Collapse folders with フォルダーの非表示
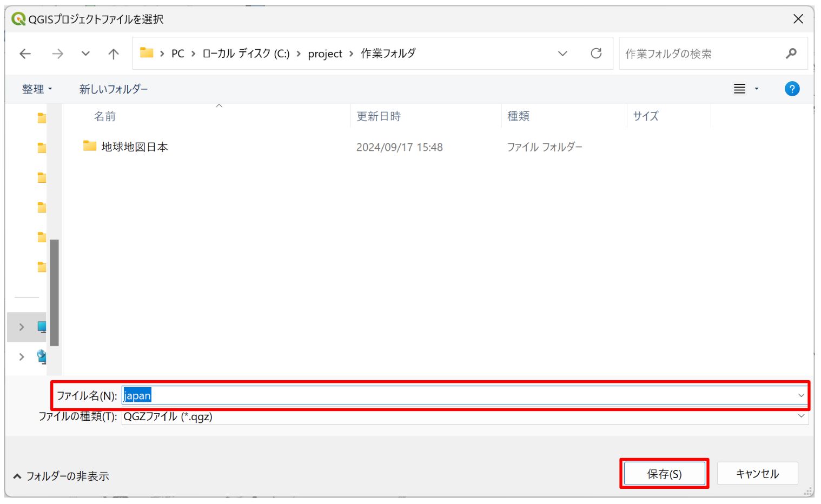The width and height of the screenshot is (821, 504). click(x=61, y=476)
